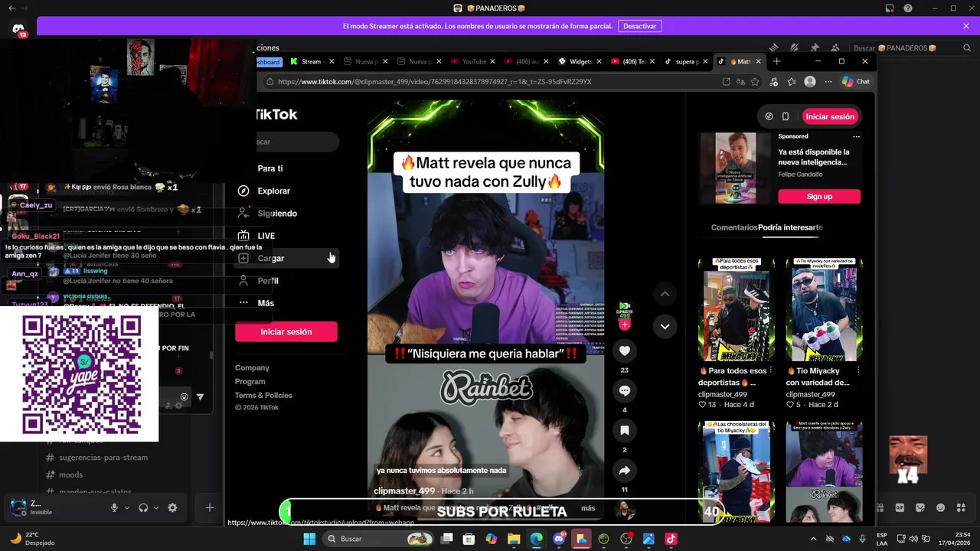Toggle Discord notification mute bell icon

pos(795,47)
